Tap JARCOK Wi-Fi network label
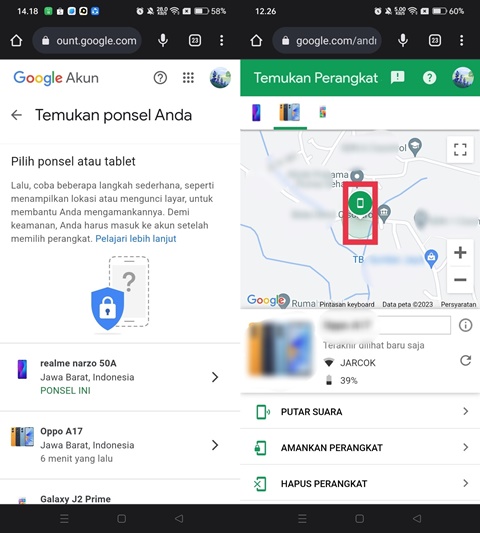 [358, 363]
